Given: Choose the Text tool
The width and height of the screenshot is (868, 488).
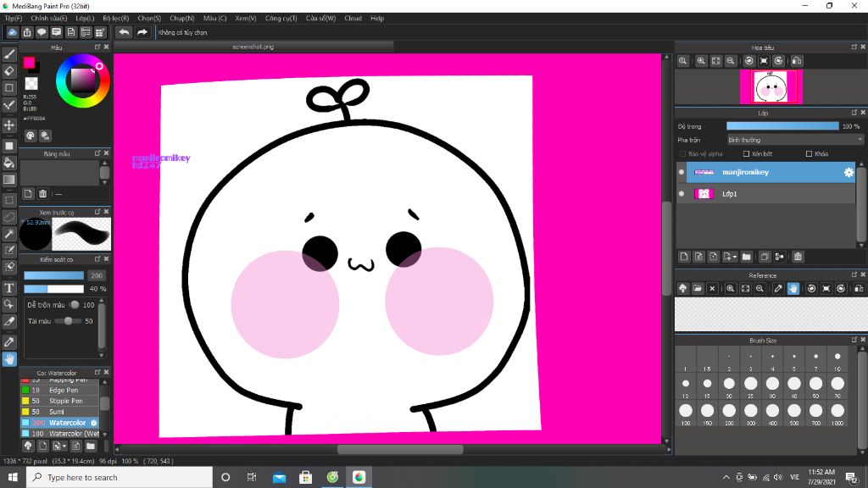Looking at the screenshot, I should [9, 287].
